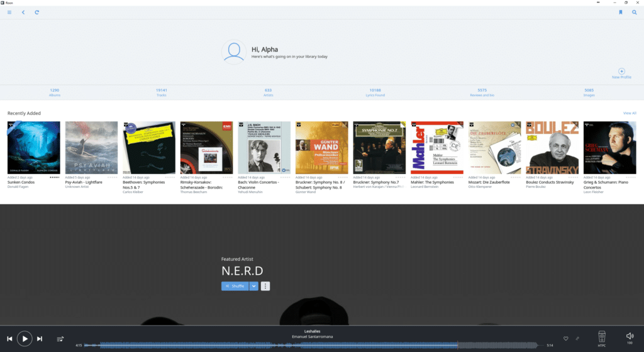Go back with the left arrow
The width and height of the screenshot is (644, 352).
click(x=23, y=13)
